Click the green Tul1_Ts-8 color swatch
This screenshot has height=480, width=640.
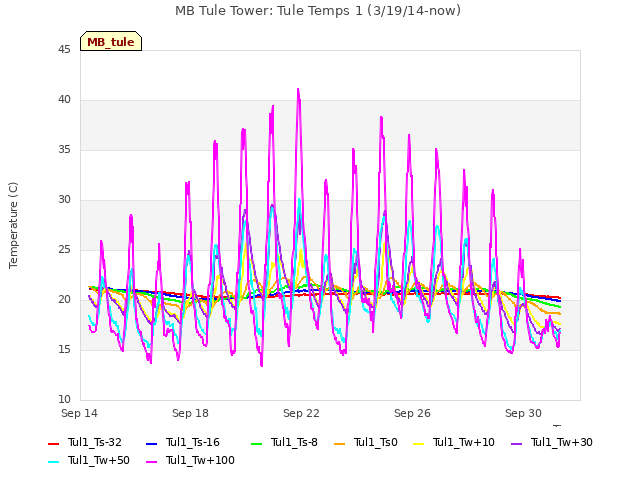pyautogui.click(x=256, y=443)
